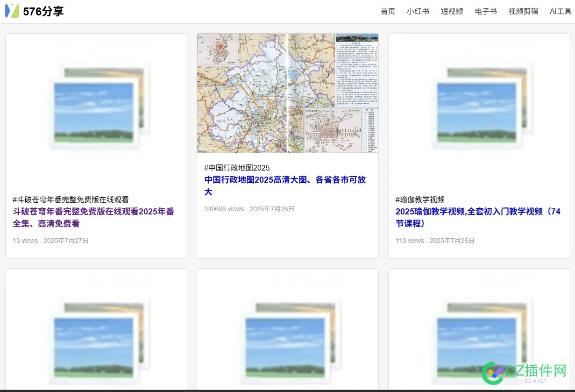Click the 斗破苍穹 card placeholder thumbnail

(x=96, y=105)
